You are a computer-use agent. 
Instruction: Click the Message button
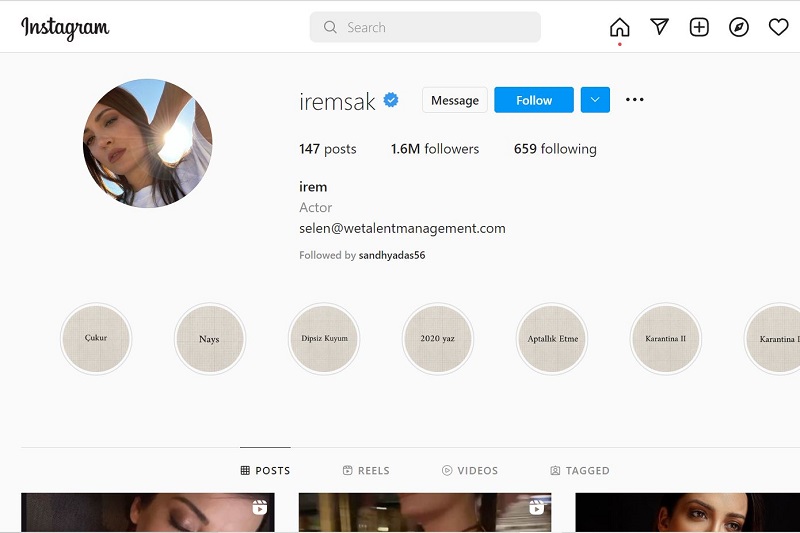455,100
